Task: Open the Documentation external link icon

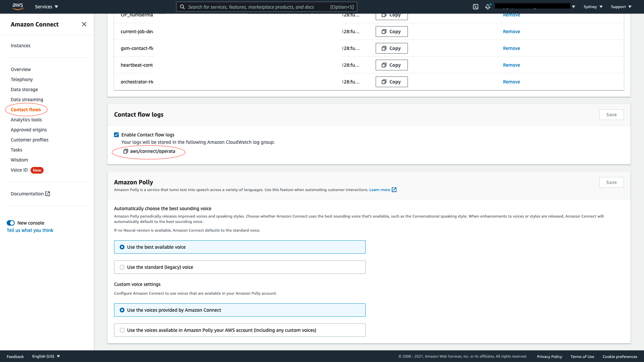Action: point(48,194)
